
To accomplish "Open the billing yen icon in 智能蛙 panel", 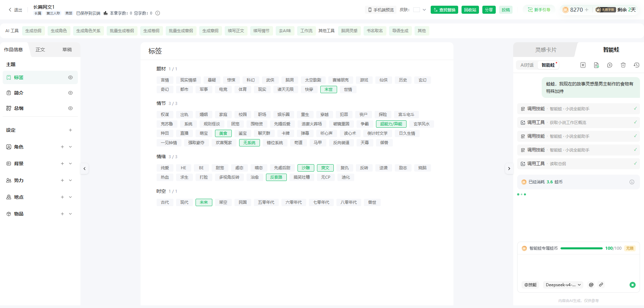I will (x=583, y=65).
